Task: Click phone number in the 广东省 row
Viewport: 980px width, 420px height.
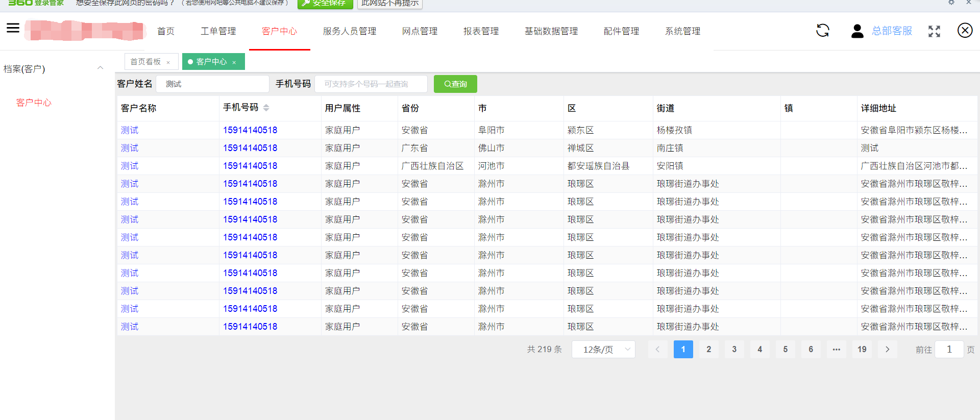Action: [x=250, y=148]
